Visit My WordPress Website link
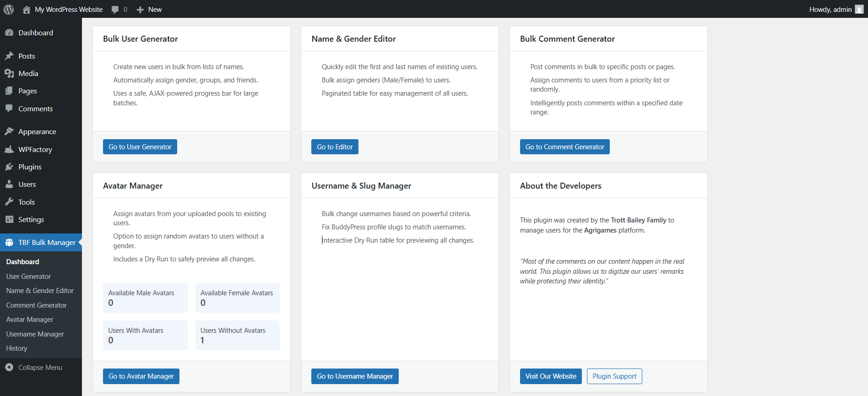The width and height of the screenshot is (868, 396). (x=69, y=10)
